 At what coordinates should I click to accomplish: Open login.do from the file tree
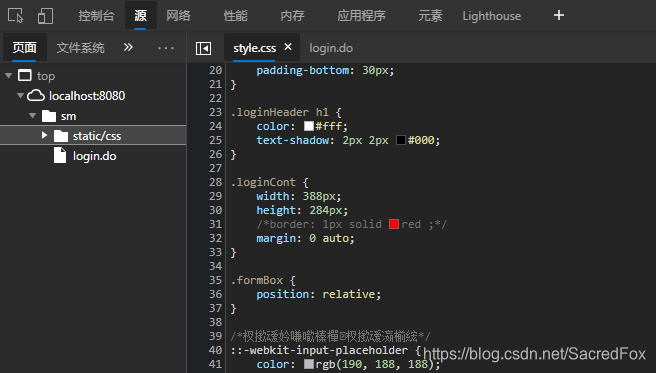click(95, 156)
